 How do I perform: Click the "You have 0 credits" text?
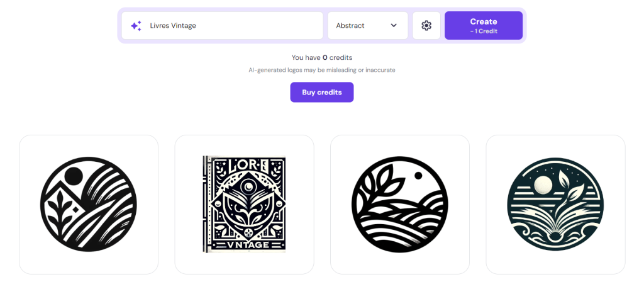[x=321, y=57]
